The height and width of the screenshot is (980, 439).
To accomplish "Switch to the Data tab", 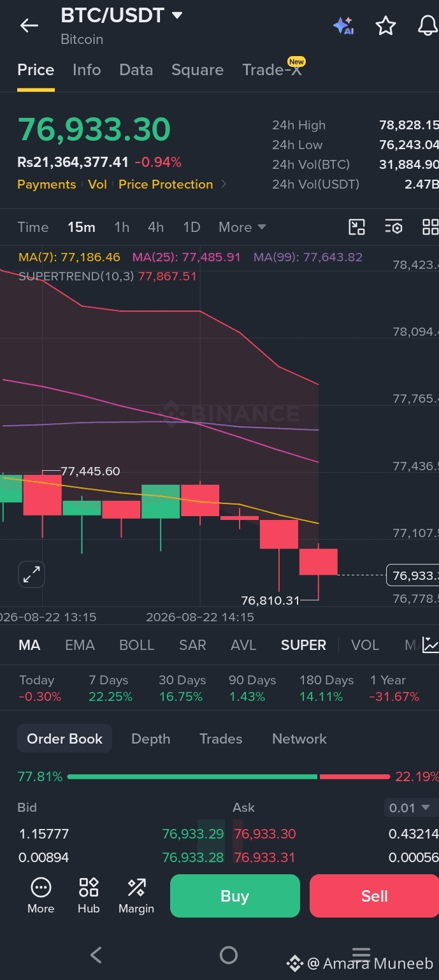I will (x=136, y=69).
